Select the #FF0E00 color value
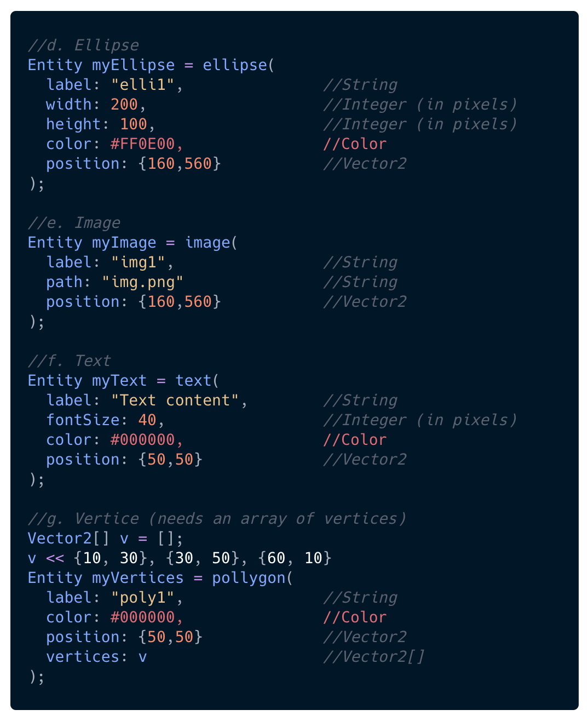588x721 pixels. [143, 144]
